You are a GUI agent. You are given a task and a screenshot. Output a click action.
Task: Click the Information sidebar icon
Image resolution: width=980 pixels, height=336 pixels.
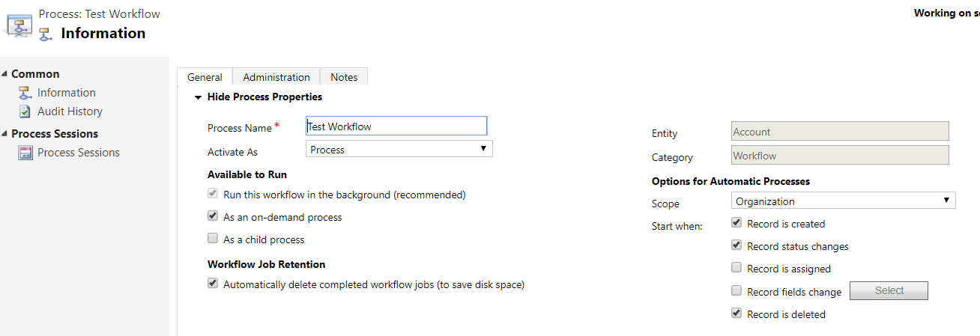click(x=25, y=93)
